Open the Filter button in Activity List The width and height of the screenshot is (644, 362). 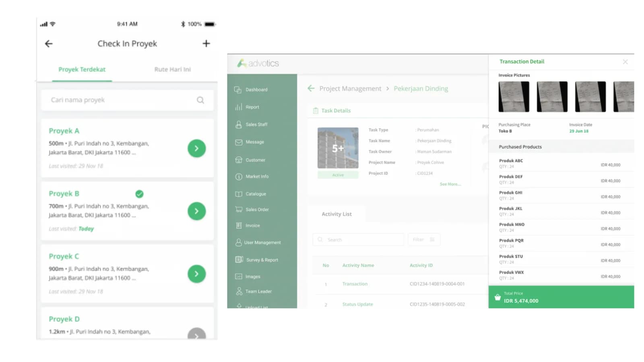tap(424, 240)
